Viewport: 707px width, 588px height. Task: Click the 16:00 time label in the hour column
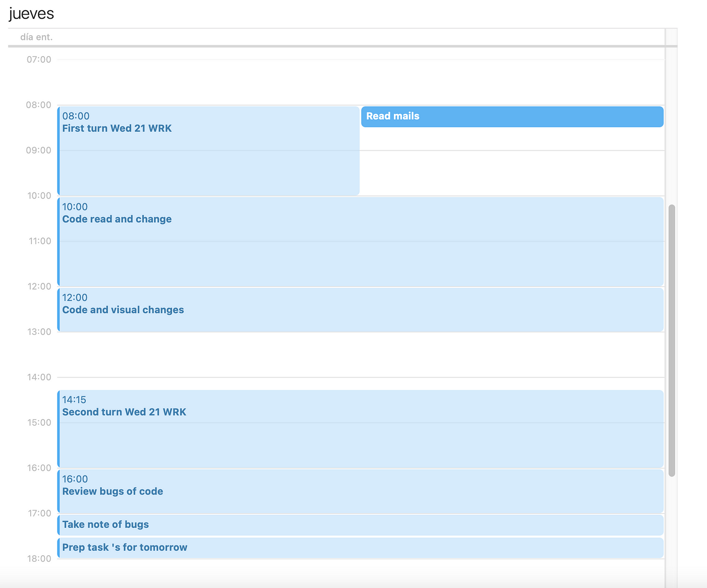coord(39,468)
